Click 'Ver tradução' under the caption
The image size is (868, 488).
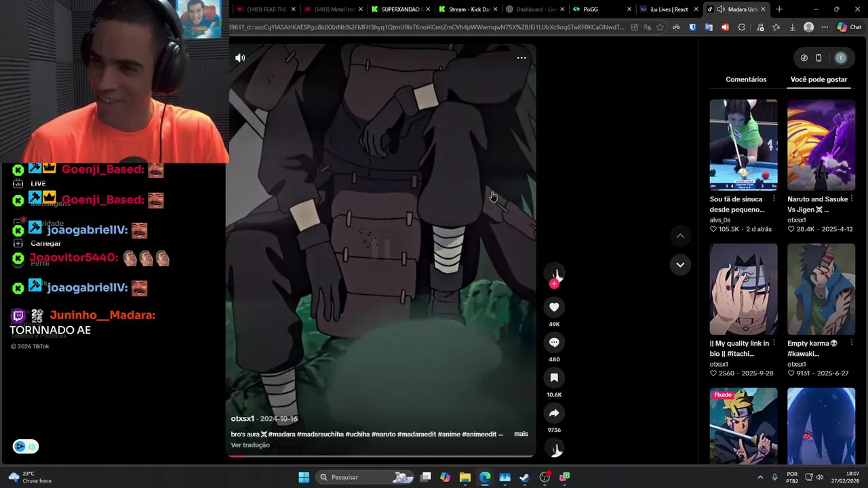click(250, 445)
